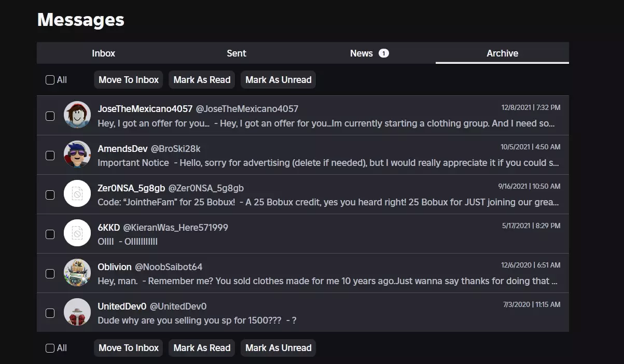The width and height of the screenshot is (624, 364).
Task: Click the 10/5/2021 | 4:50 AM timestamp
Action: [x=531, y=147]
